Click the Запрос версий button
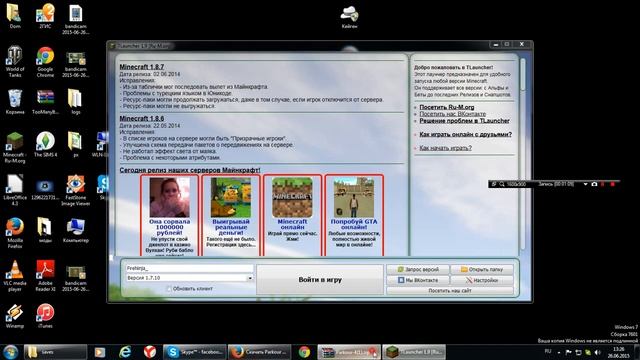 tap(418, 269)
